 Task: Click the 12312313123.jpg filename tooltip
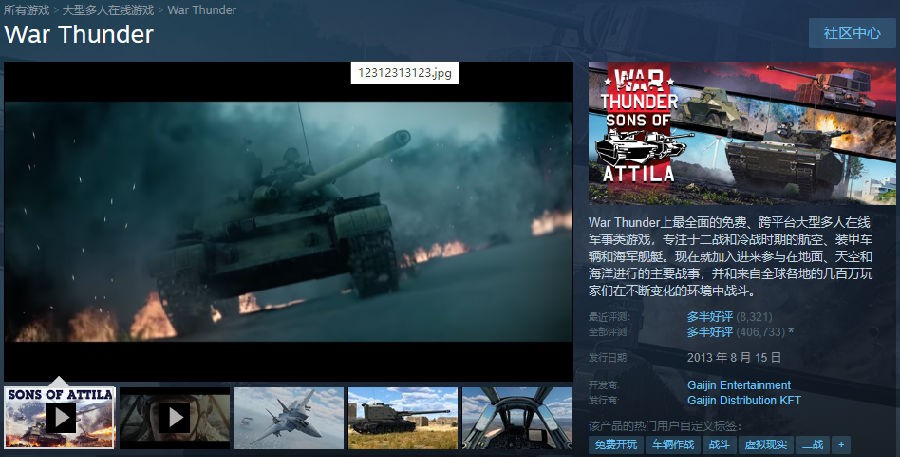[x=405, y=73]
